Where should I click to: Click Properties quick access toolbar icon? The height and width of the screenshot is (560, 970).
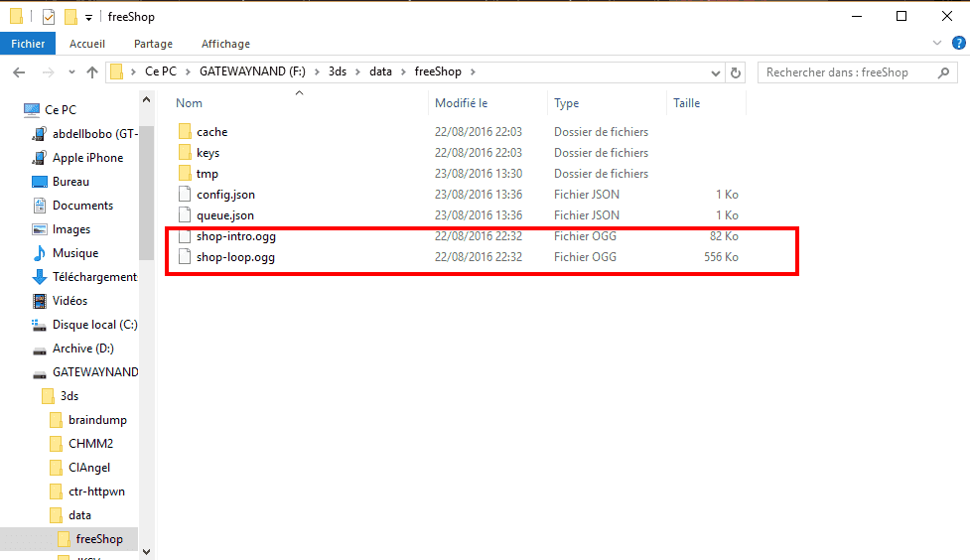tap(49, 17)
